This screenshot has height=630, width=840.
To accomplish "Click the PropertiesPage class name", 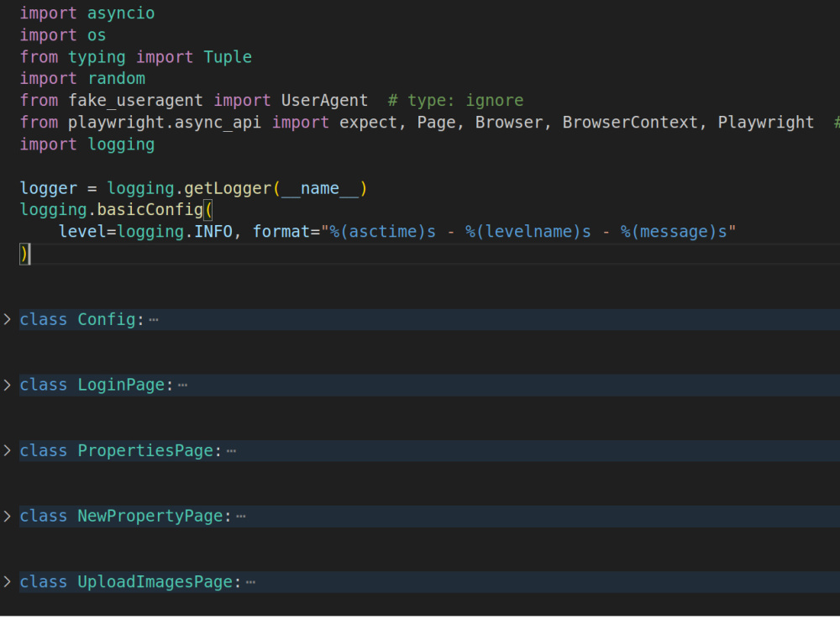I will (x=145, y=450).
